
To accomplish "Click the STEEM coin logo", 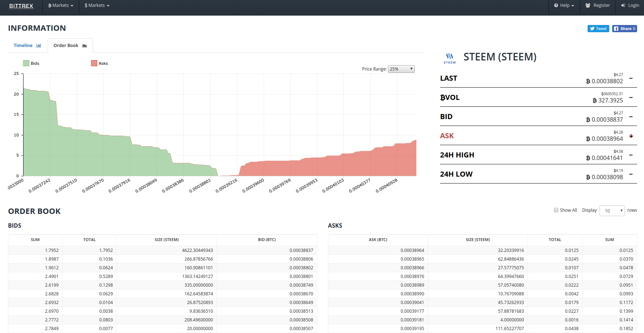I will pyautogui.click(x=449, y=58).
